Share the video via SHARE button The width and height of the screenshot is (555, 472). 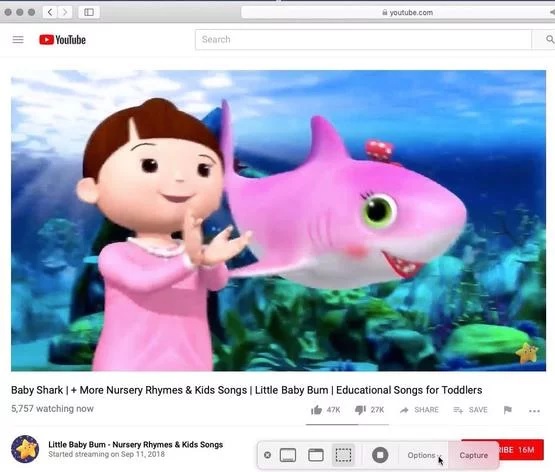click(x=419, y=410)
